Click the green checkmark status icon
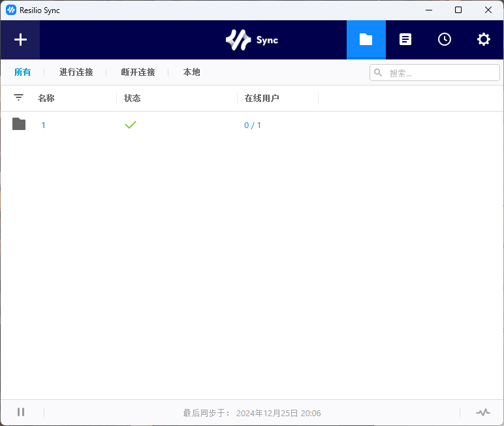The width and height of the screenshot is (504, 426). pos(131,125)
